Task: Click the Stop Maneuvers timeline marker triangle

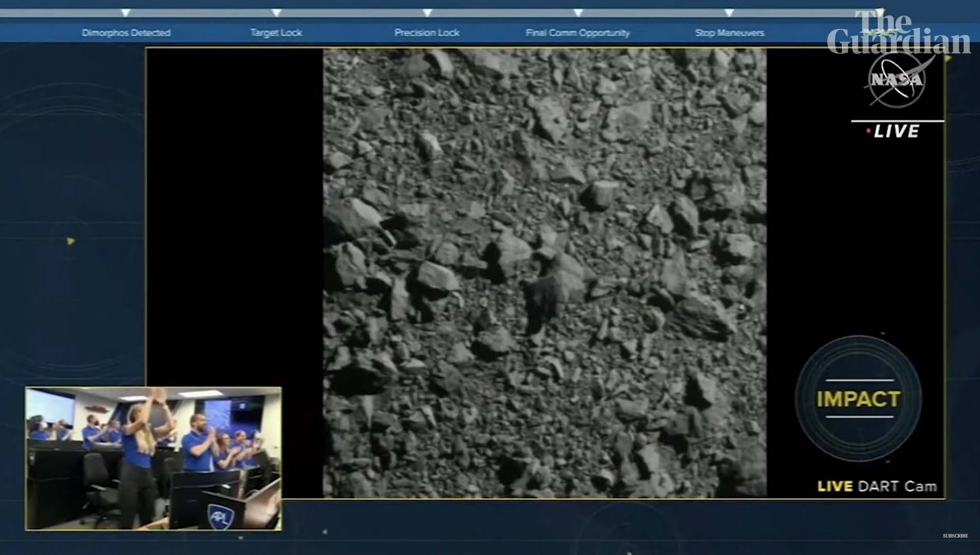Action: click(x=729, y=13)
